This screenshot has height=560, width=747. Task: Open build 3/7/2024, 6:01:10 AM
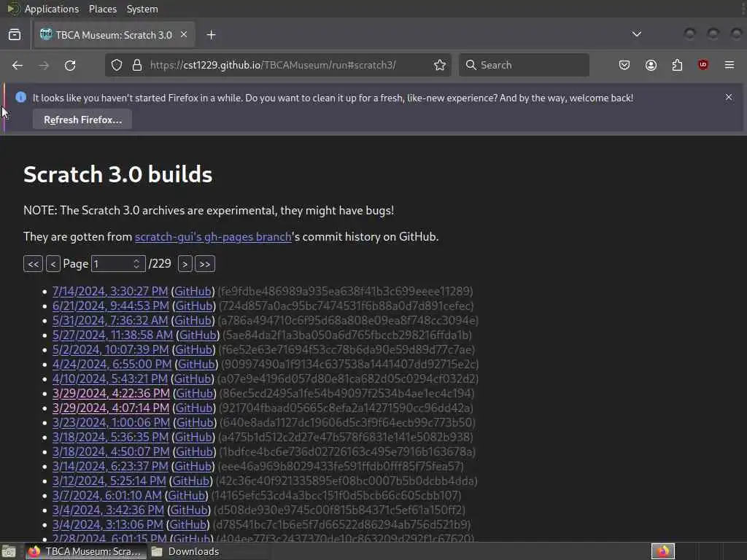click(x=107, y=495)
